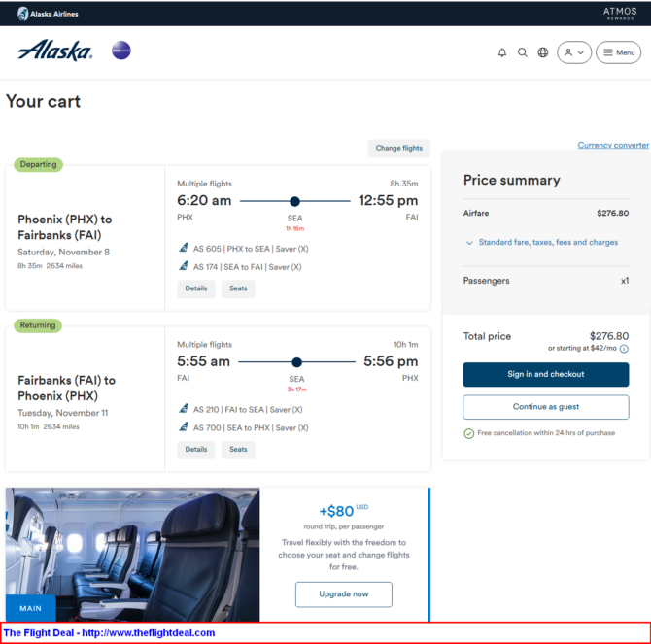The width and height of the screenshot is (651, 644).
Task: Click the Alaska Airlines icon in top bar
Action: pos(23,14)
